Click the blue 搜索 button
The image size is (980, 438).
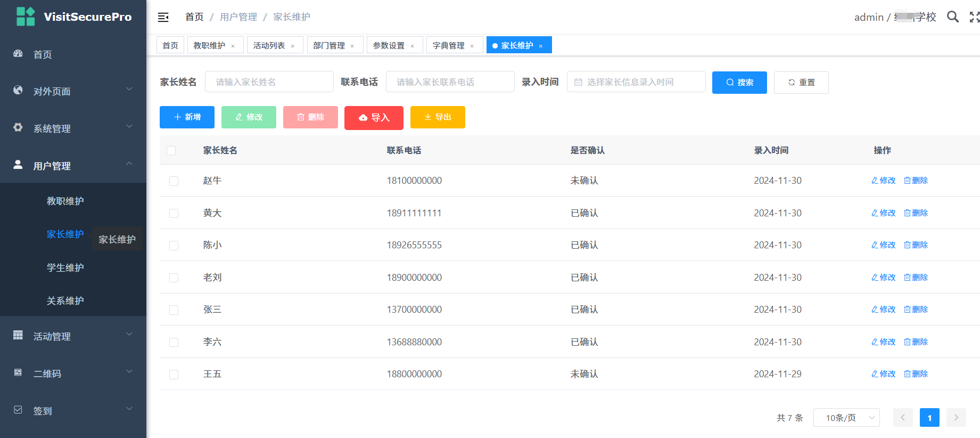(x=739, y=83)
